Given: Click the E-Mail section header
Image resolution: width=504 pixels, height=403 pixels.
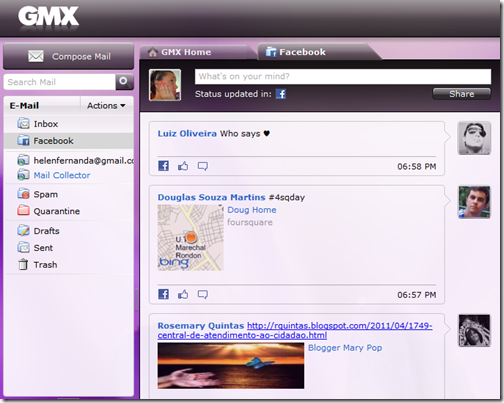Looking at the screenshot, I should [x=24, y=106].
